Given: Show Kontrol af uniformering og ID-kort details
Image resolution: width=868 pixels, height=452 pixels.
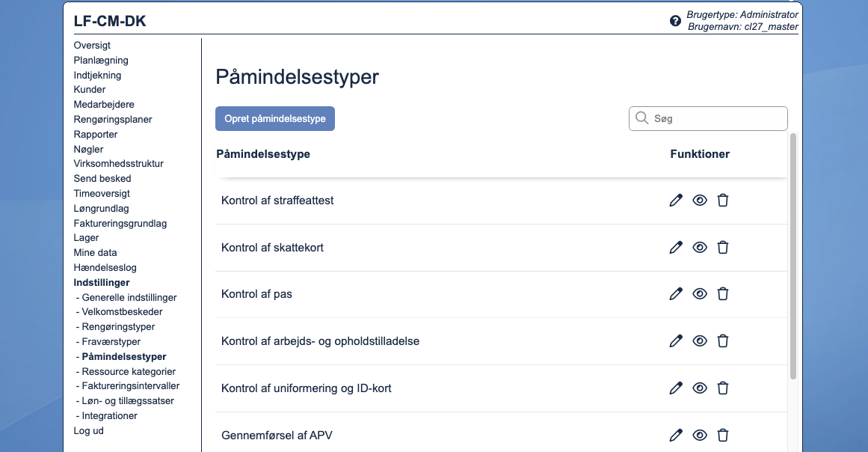Looking at the screenshot, I should coord(700,388).
